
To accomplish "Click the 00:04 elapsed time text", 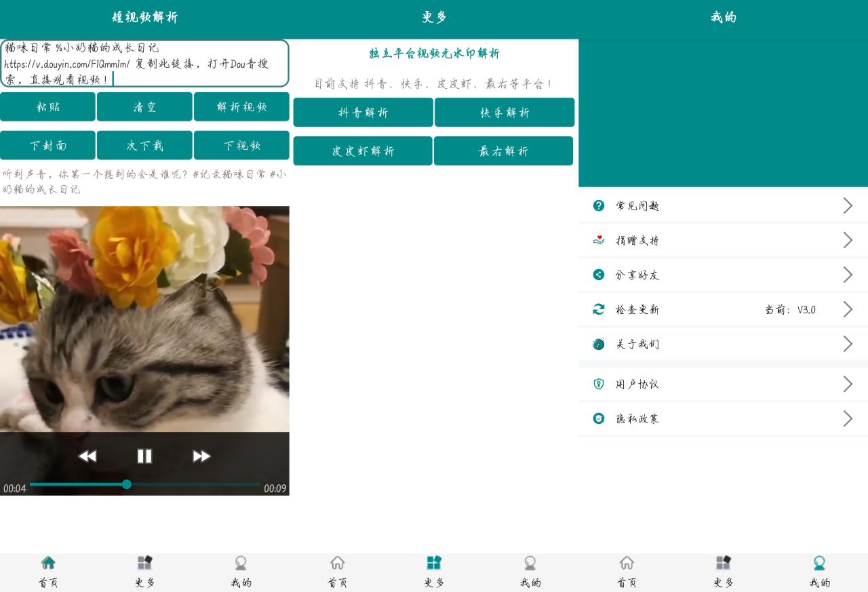I will pos(14,488).
